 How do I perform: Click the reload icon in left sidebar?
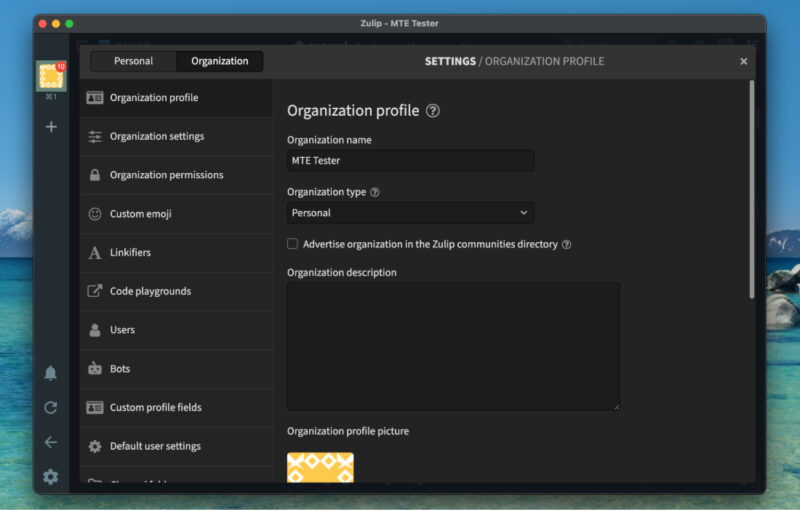[x=51, y=408]
